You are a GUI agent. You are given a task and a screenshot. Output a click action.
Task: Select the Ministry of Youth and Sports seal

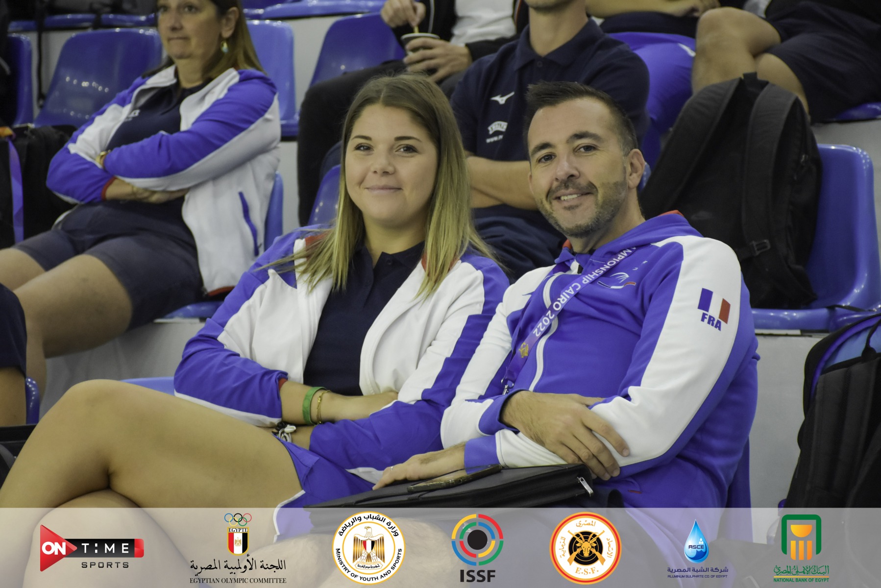click(x=368, y=547)
